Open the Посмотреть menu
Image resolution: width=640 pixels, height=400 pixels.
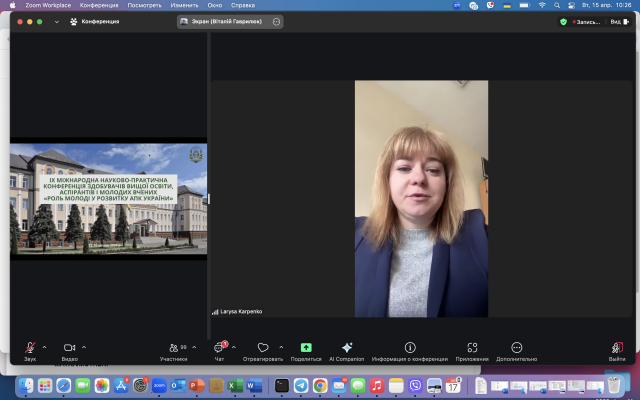(144, 5)
